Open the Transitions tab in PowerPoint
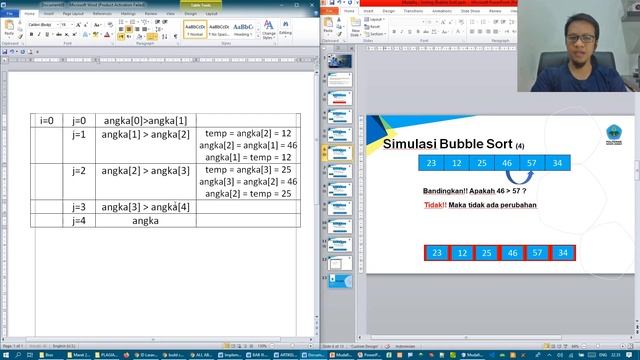The image size is (640, 360). tap(413, 11)
